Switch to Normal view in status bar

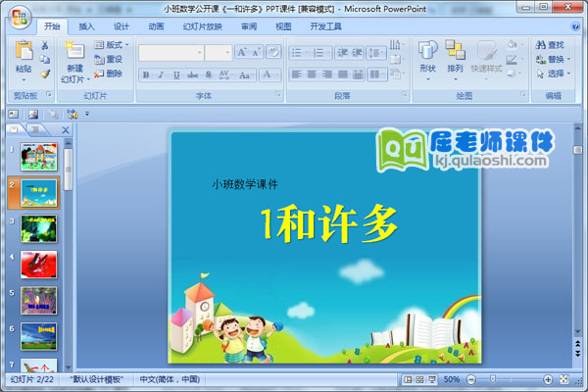(x=408, y=379)
